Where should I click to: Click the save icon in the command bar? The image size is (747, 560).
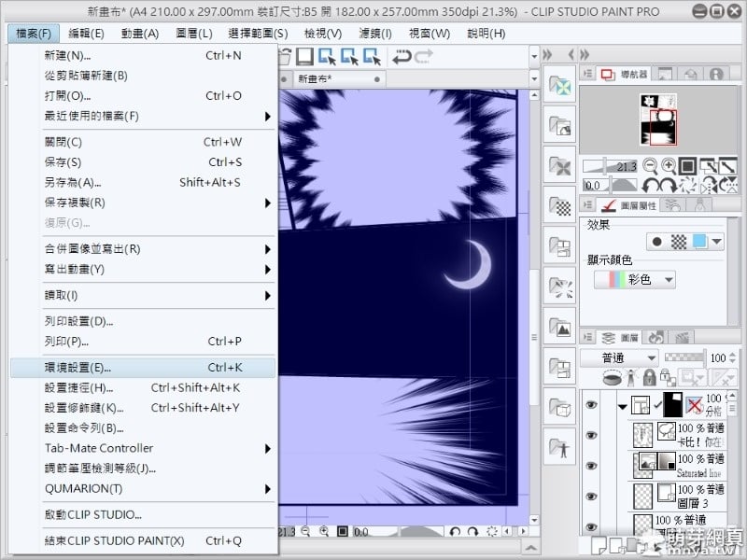coord(304,57)
